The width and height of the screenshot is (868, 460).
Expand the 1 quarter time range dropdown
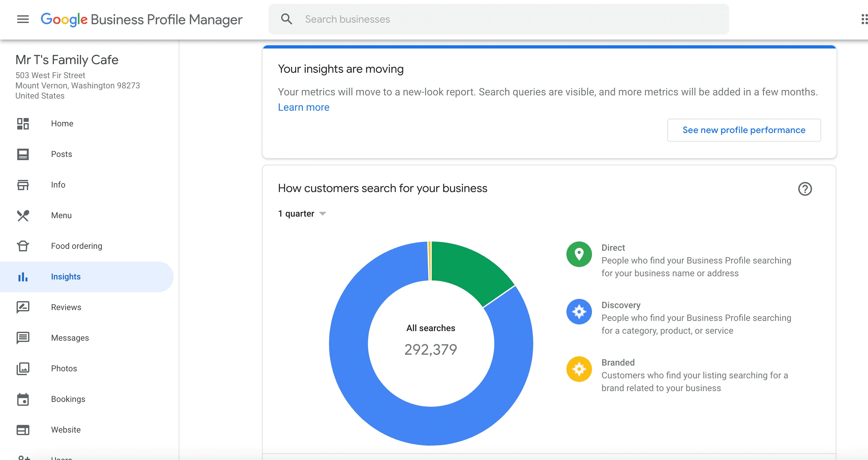pyautogui.click(x=302, y=214)
